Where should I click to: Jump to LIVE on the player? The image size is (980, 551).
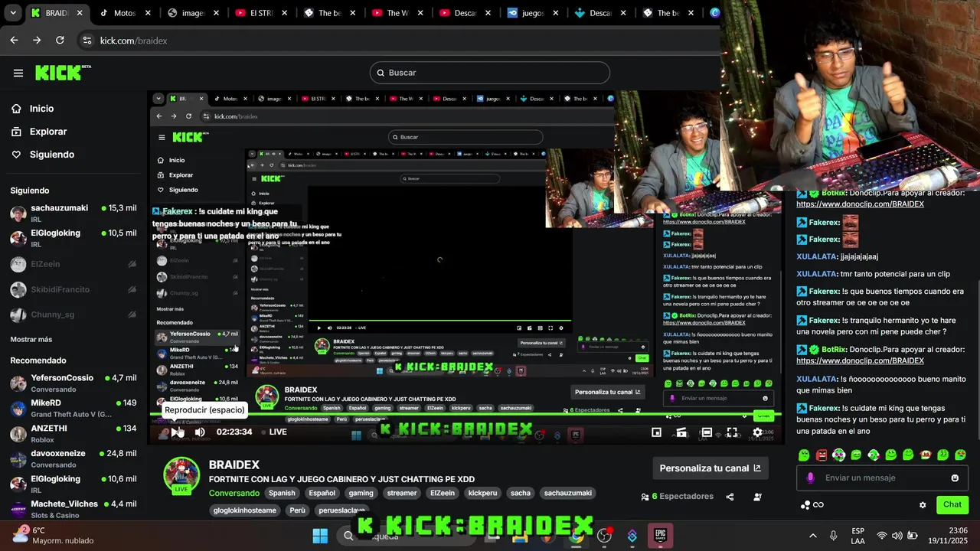(273, 432)
